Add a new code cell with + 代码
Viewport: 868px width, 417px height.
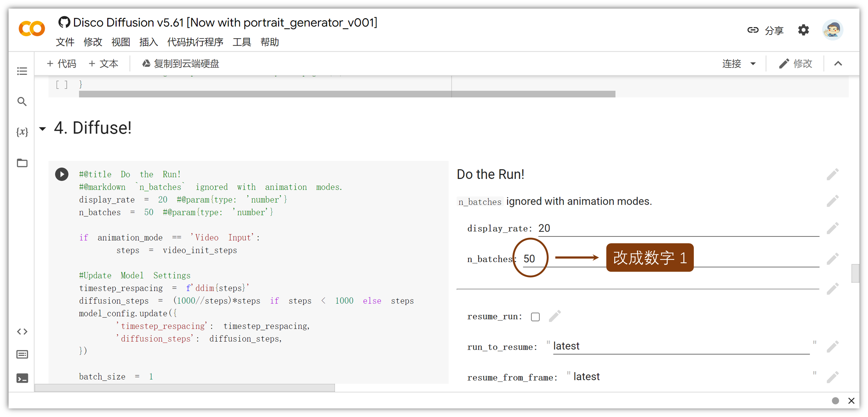tap(62, 63)
